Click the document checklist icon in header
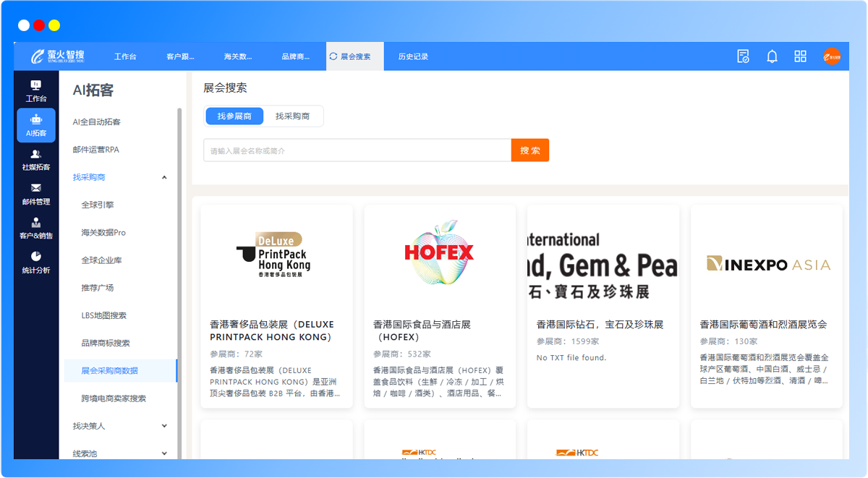This screenshot has height=478, width=868. (x=743, y=56)
